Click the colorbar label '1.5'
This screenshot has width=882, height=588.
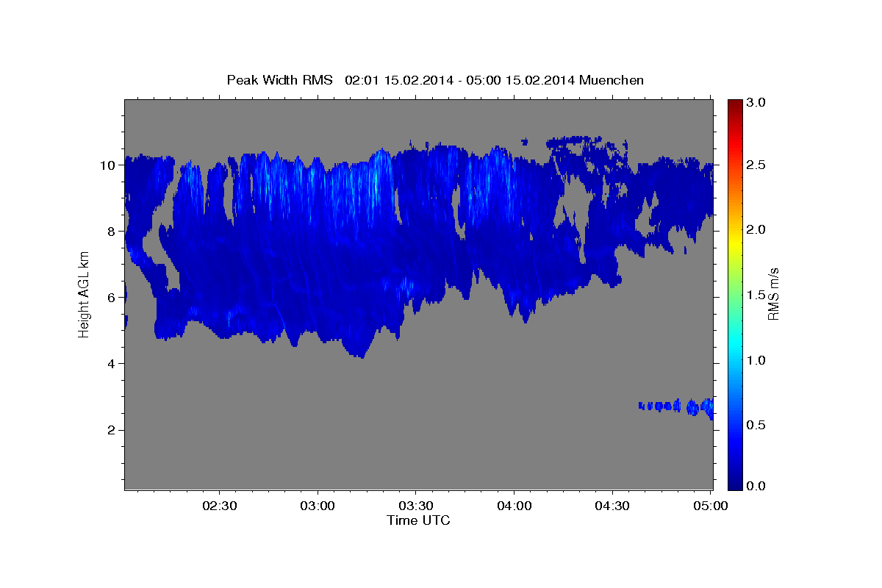(756, 295)
